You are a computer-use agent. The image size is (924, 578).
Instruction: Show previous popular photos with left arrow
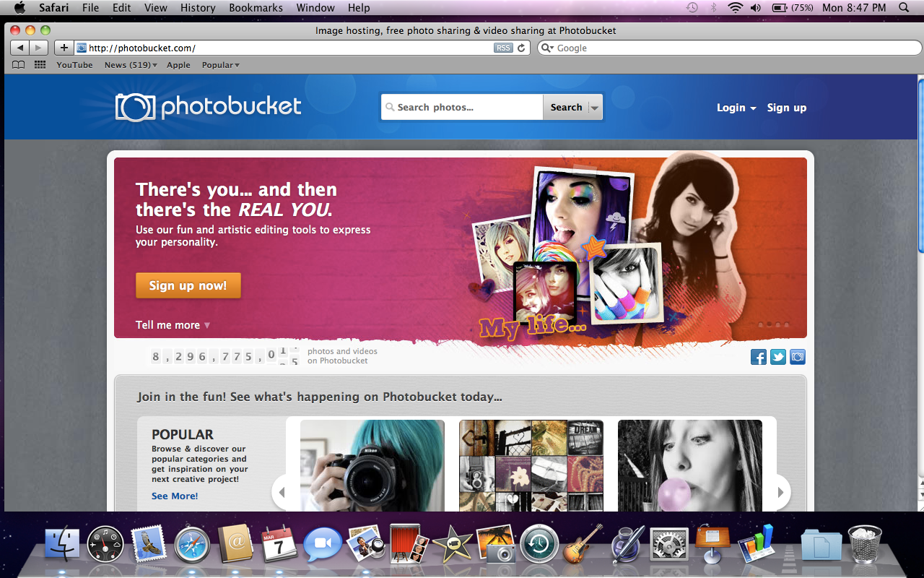[282, 493]
